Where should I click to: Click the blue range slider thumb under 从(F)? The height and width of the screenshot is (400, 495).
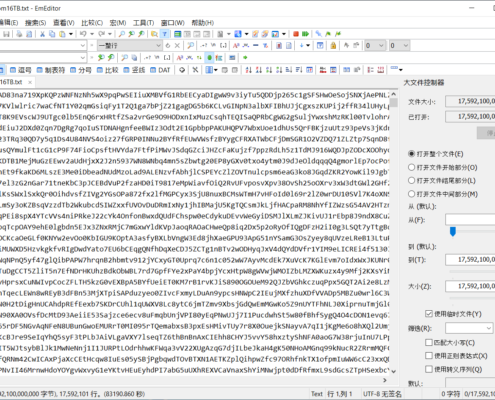453,231
